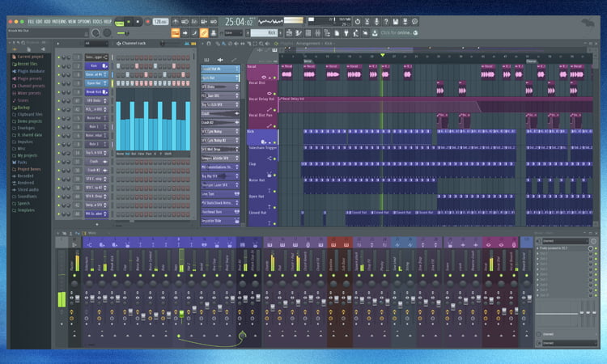Select the Kick channel button
This screenshot has width=607, height=364.
coord(94,66)
